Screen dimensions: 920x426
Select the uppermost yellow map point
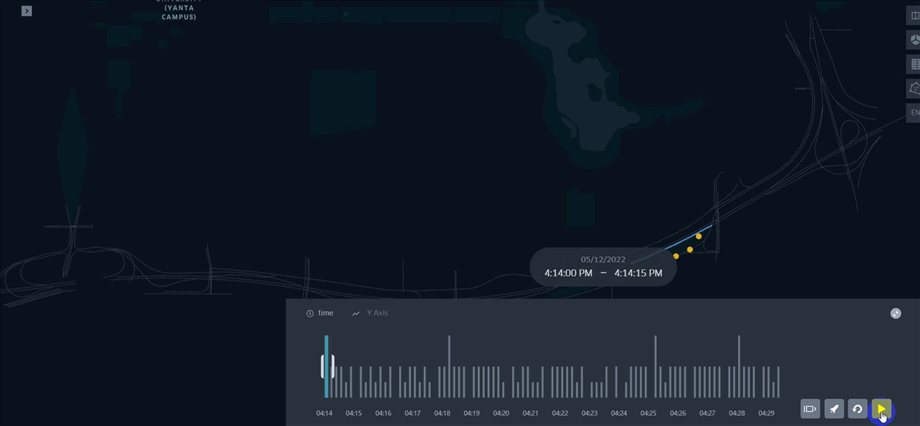[x=699, y=236]
